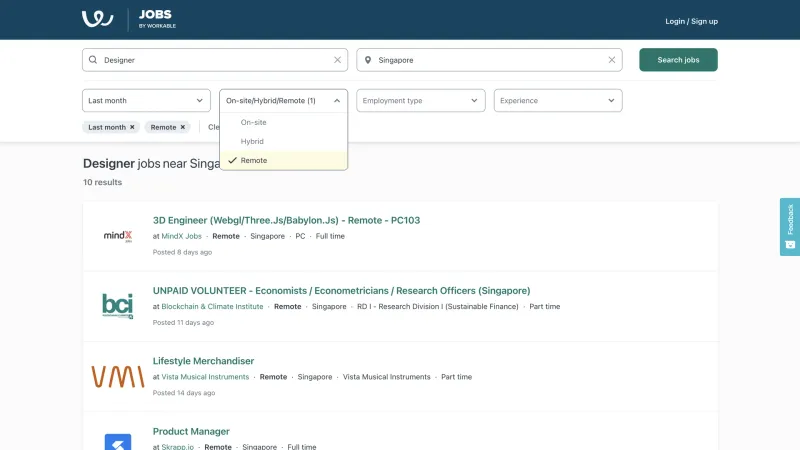Open the MindX Jobs company link
Image resolution: width=800 pixels, height=450 pixels.
(x=182, y=236)
